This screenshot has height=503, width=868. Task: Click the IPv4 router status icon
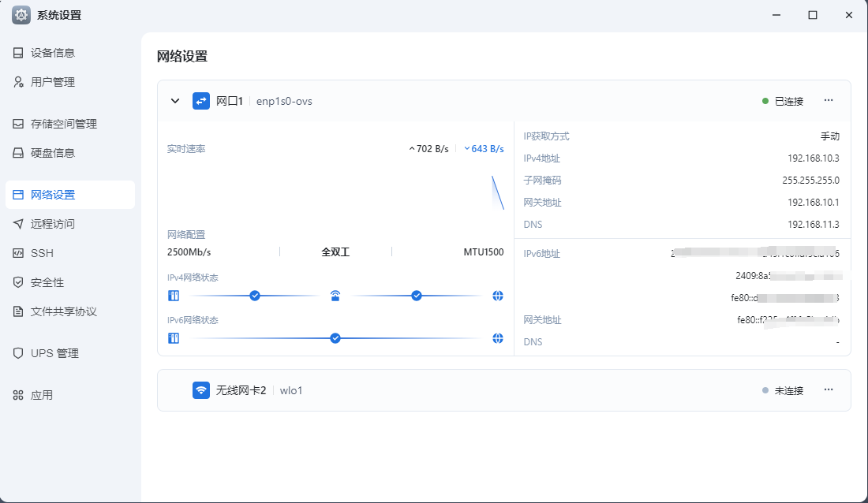tap(335, 296)
